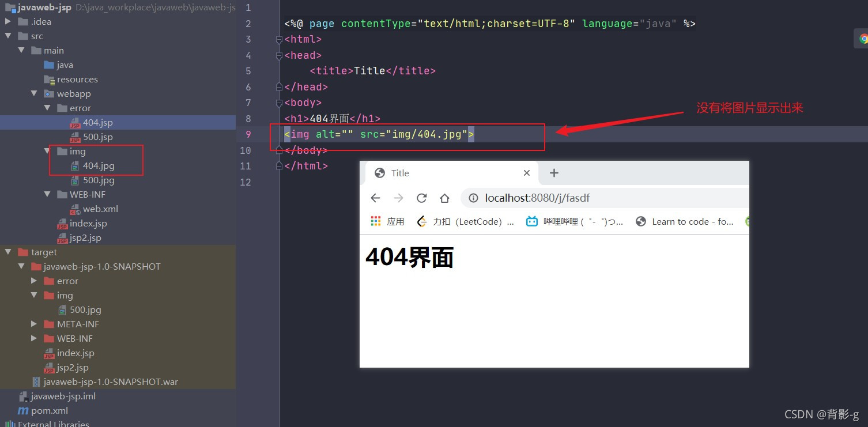Click the 500.jsp file icon
This screenshot has height=427, width=868.
click(75, 137)
